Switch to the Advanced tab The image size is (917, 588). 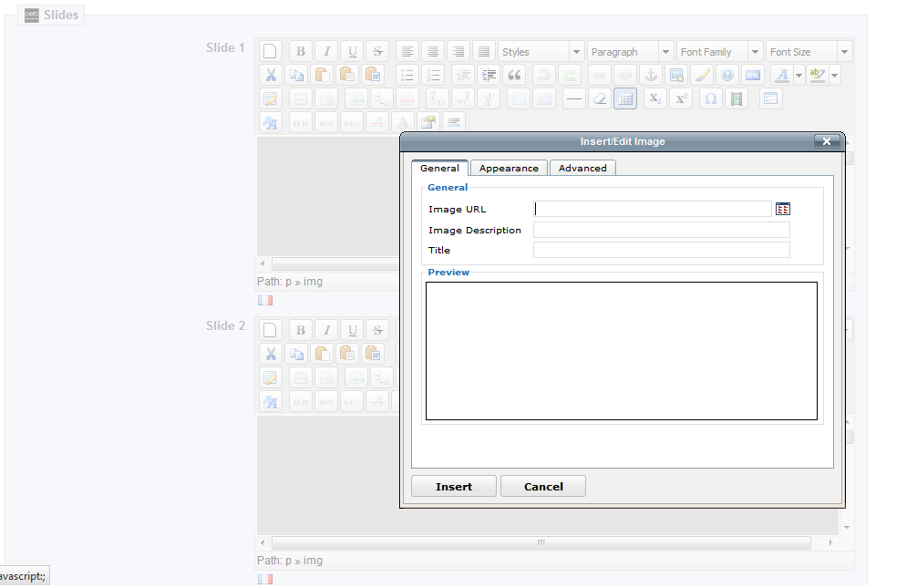(x=582, y=168)
